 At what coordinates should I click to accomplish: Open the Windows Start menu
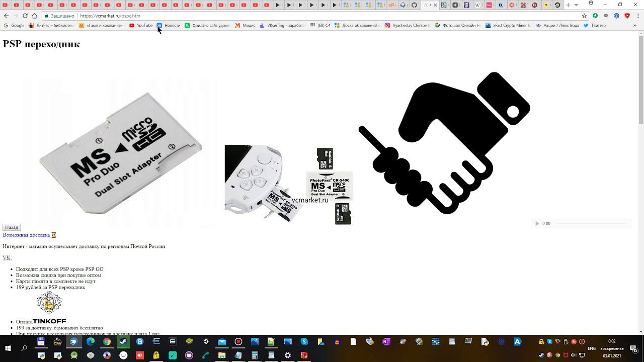8,348
